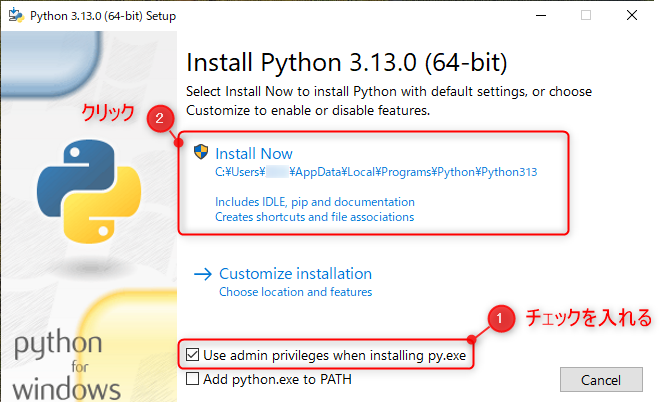Click the blue arrow beside Customize installation

(x=203, y=274)
